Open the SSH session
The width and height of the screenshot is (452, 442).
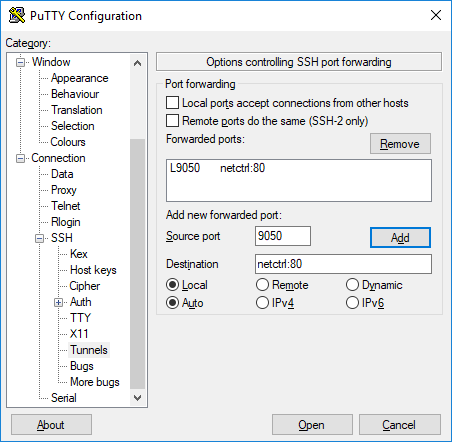click(312, 425)
